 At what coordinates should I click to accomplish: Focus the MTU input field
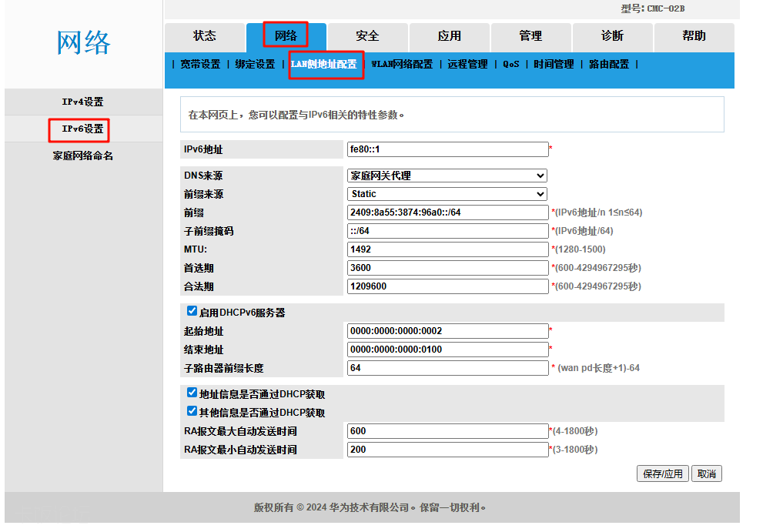(447, 249)
